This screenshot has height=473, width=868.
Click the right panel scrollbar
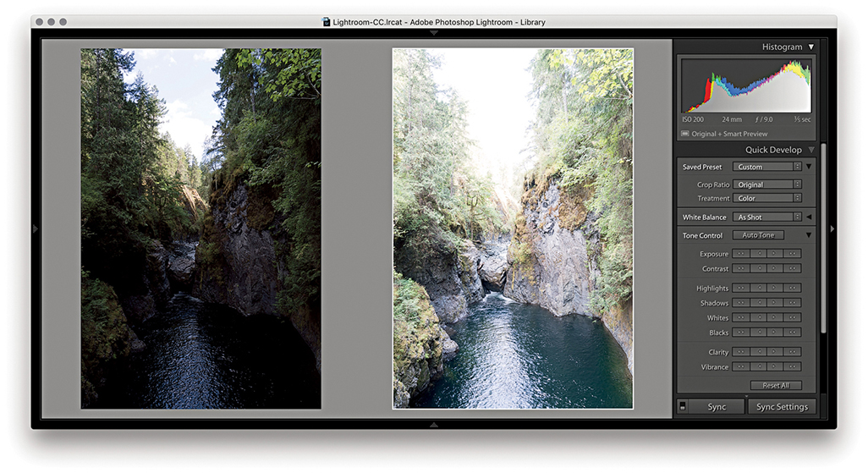824,238
